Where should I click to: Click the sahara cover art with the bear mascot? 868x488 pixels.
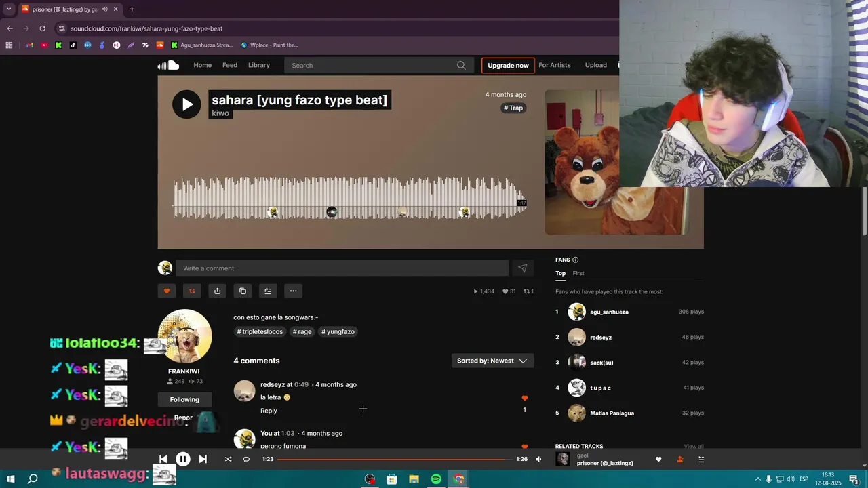pyautogui.click(x=582, y=163)
